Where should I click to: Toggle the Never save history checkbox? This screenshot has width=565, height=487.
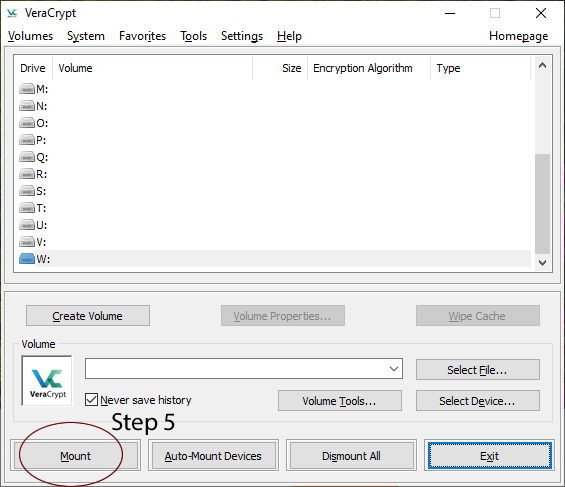click(x=91, y=400)
